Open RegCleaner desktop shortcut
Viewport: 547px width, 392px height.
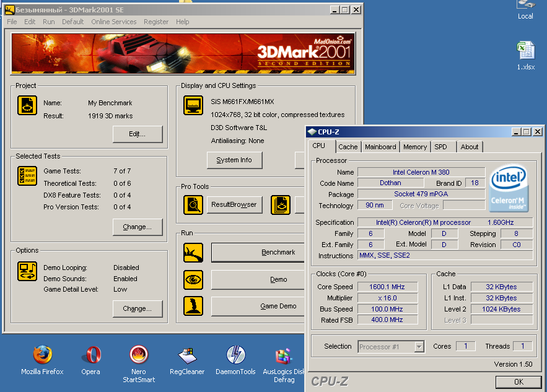pos(187,360)
